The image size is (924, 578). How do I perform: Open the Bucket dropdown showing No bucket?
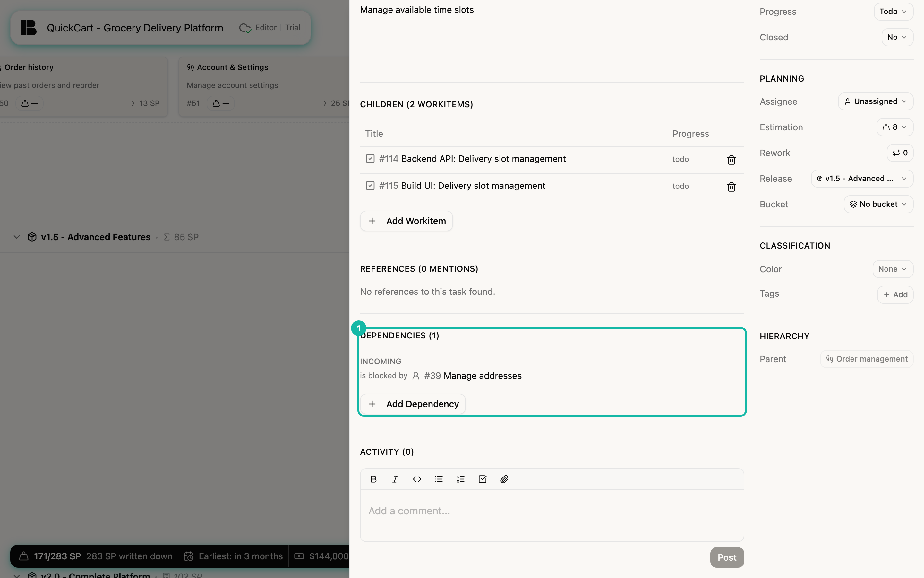coord(878,204)
